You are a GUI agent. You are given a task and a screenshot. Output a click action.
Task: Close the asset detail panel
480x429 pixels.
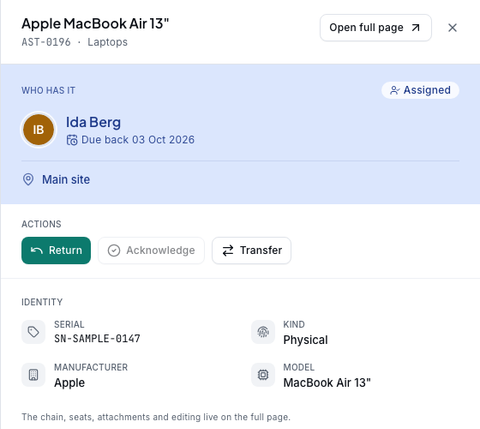click(452, 28)
